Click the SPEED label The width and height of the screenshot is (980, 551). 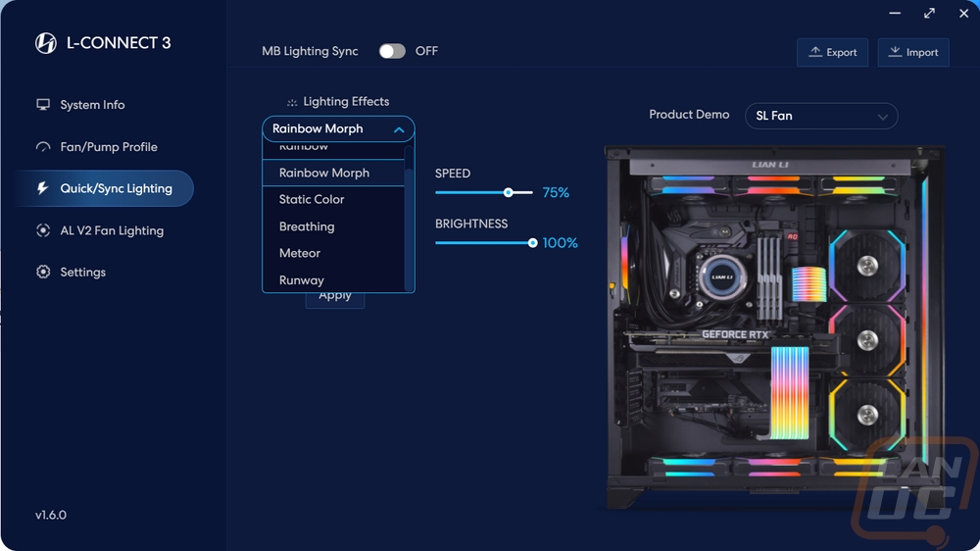coord(453,174)
